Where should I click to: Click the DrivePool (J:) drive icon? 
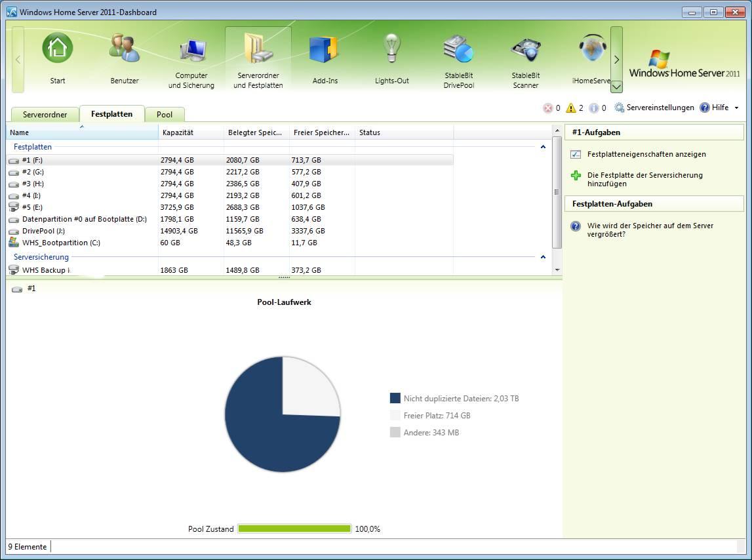[14, 231]
